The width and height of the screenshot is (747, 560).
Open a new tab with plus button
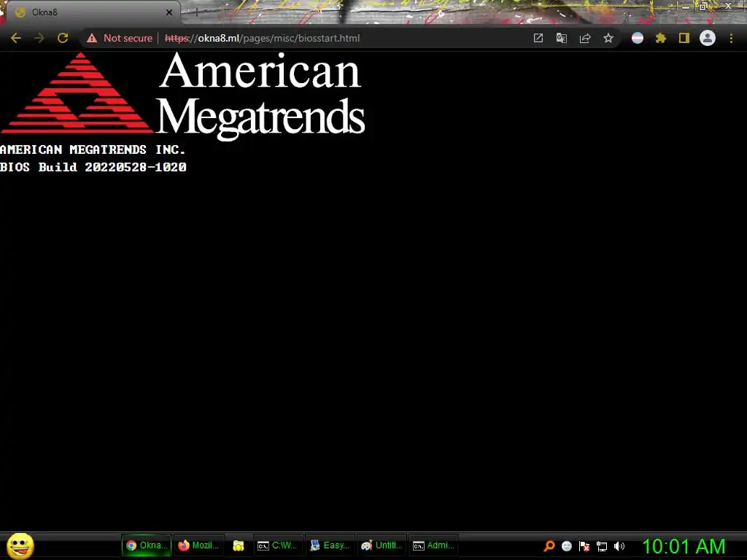(196, 12)
